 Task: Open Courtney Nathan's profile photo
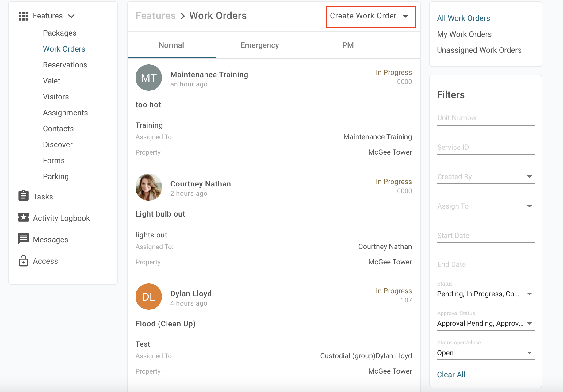[149, 187]
